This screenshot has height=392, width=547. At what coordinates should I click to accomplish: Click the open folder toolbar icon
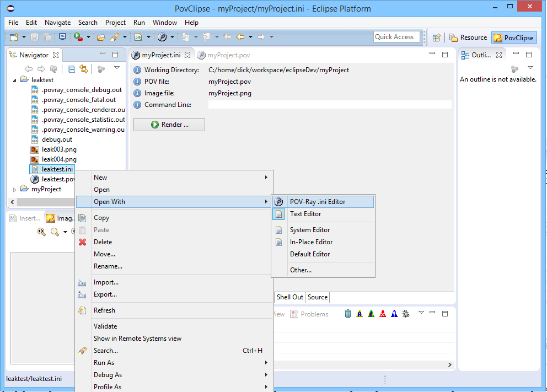pyautogui.click(x=101, y=37)
